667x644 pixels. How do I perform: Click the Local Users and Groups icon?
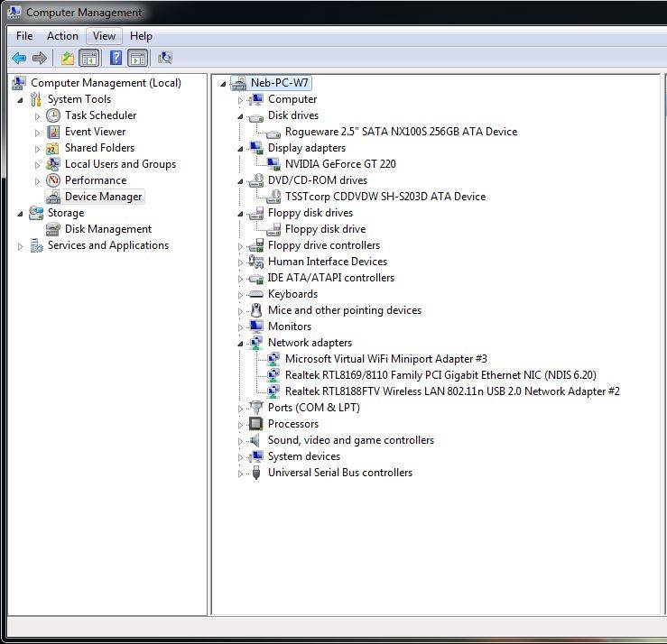pos(53,164)
